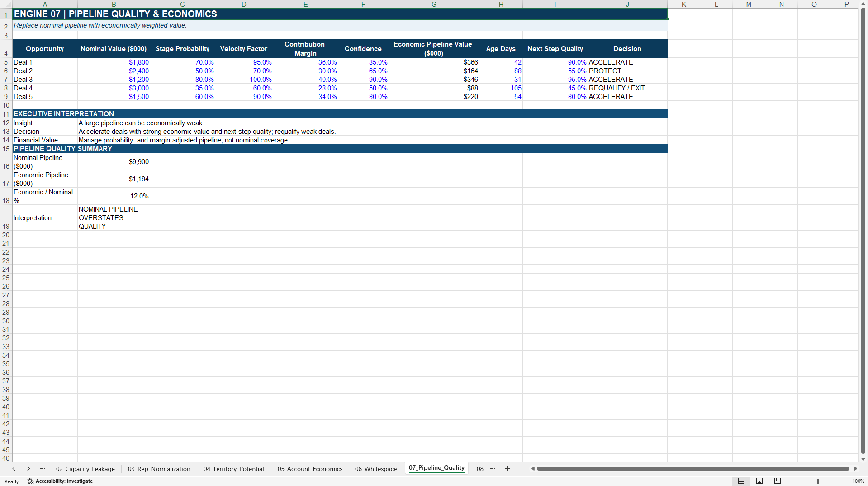This screenshot has width=868, height=486.
Task: Click Next Step Quality header
Action: point(555,49)
